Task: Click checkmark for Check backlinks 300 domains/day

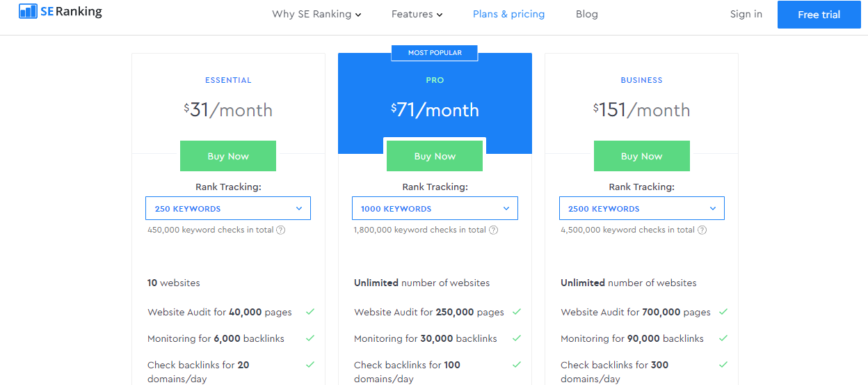Action: [723, 365]
